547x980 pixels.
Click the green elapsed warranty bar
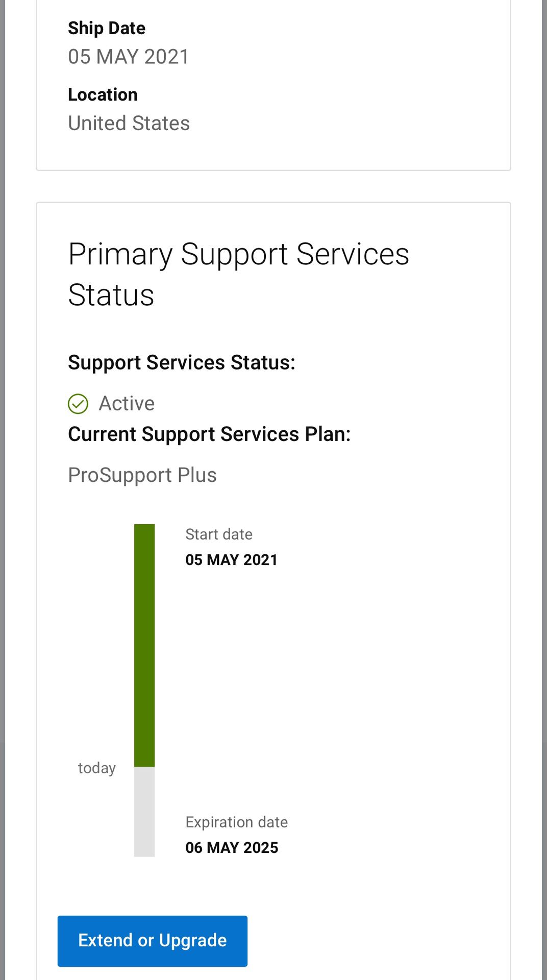pyautogui.click(x=144, y=645)
